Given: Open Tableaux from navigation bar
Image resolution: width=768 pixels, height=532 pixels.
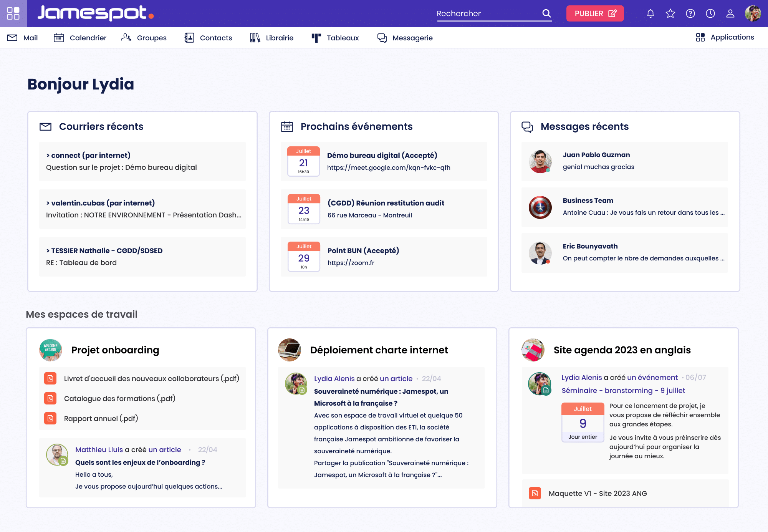Looking at the screenshot, I should point(335,38).
